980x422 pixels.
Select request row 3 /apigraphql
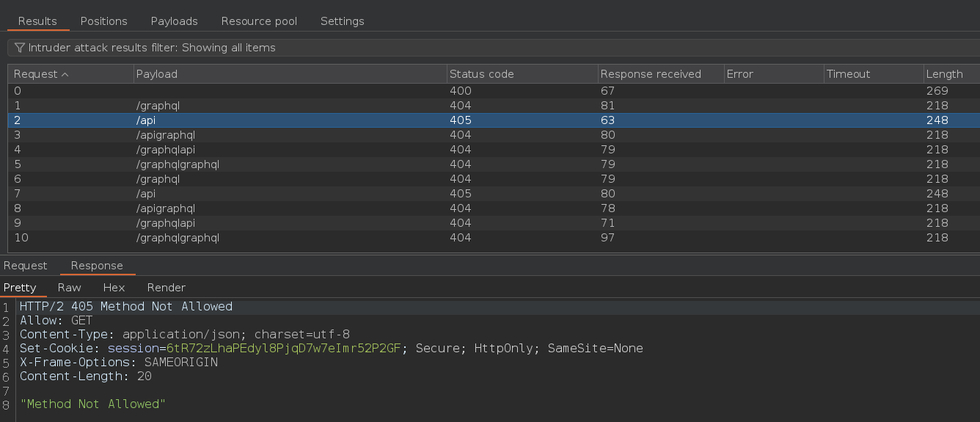[494, 135]
